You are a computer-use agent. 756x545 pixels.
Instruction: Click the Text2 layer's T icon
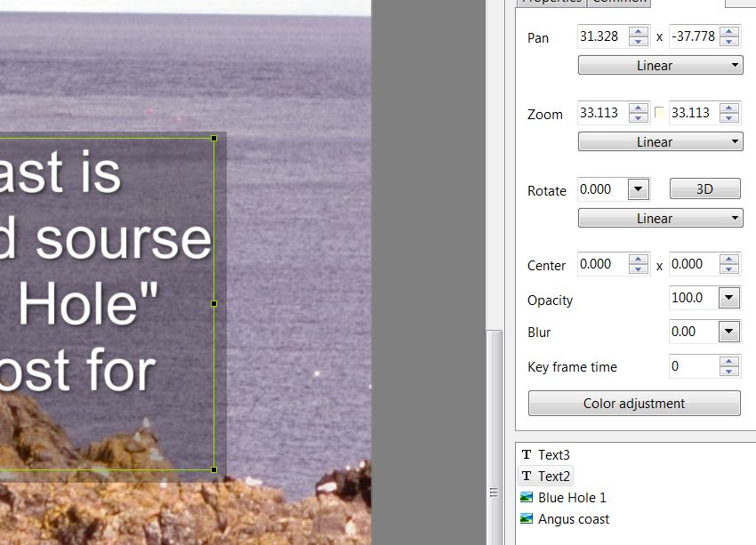(x=527, y=476)
